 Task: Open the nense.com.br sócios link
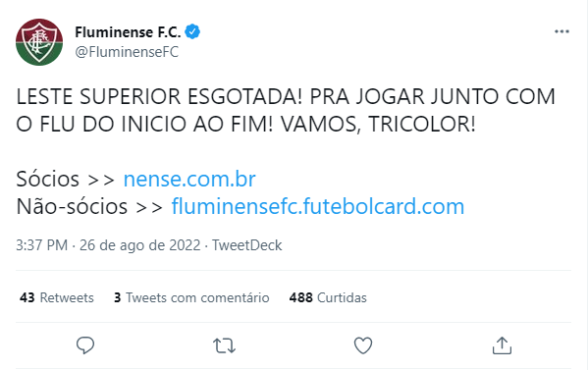[189, 179]
